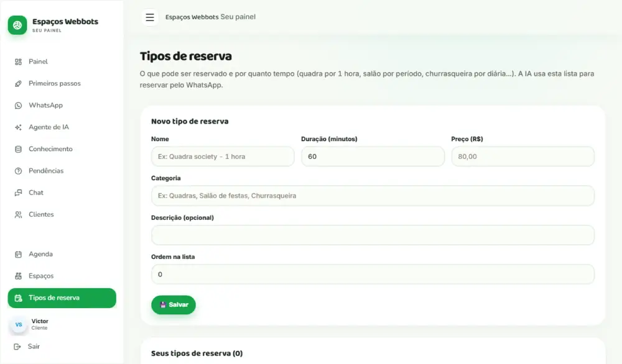Open the Chat icon in sidebar
Viewport: 622px width, 364px height.
(x=18, y=193)
